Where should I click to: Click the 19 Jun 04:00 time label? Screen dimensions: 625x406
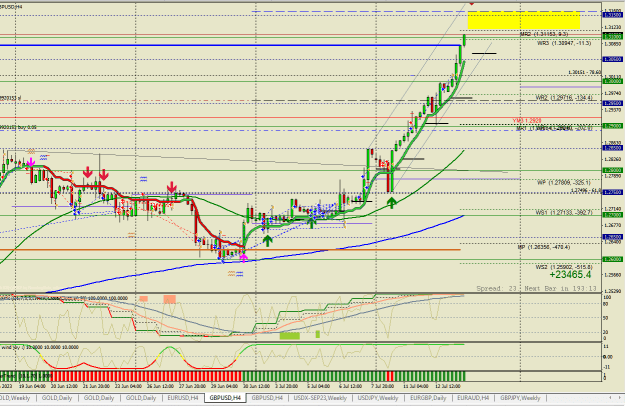click(32, 386)
